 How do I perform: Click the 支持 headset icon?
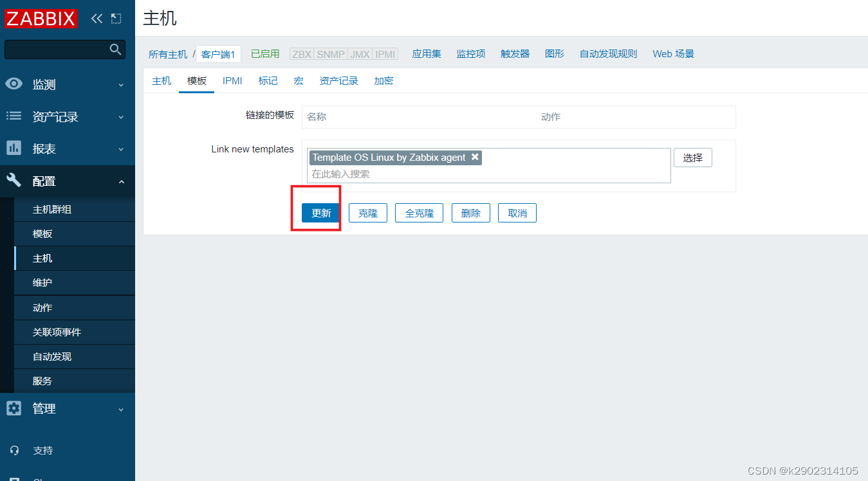(15, 451)
